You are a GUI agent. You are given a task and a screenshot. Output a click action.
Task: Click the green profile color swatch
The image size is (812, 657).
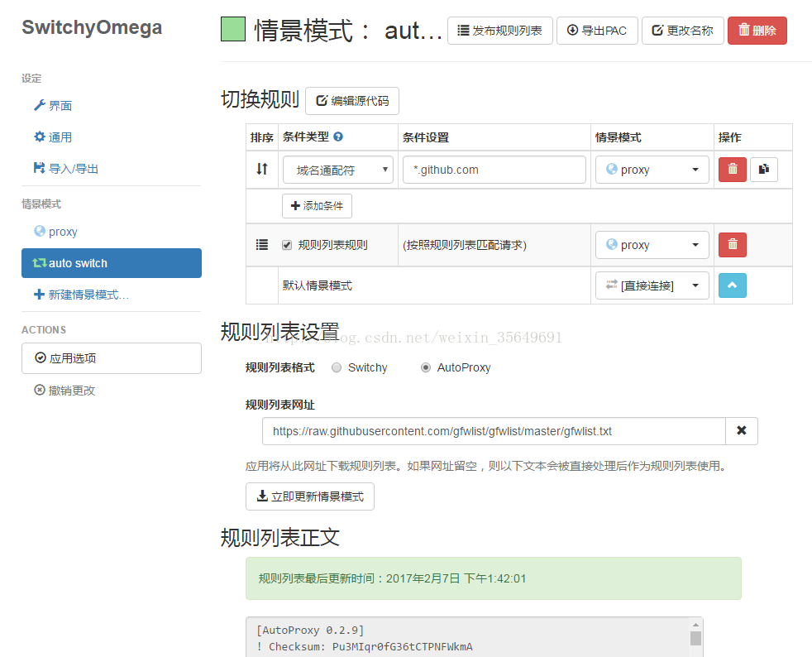coord(233,29)
